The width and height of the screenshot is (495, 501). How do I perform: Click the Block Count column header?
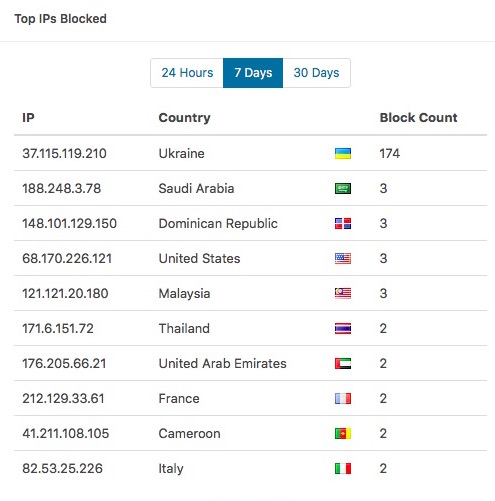(418, 118)
